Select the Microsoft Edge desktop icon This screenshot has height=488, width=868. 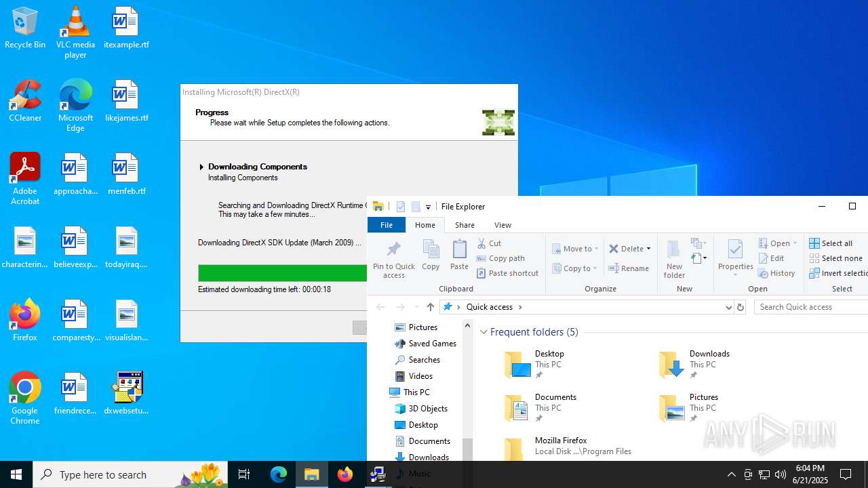75,106
